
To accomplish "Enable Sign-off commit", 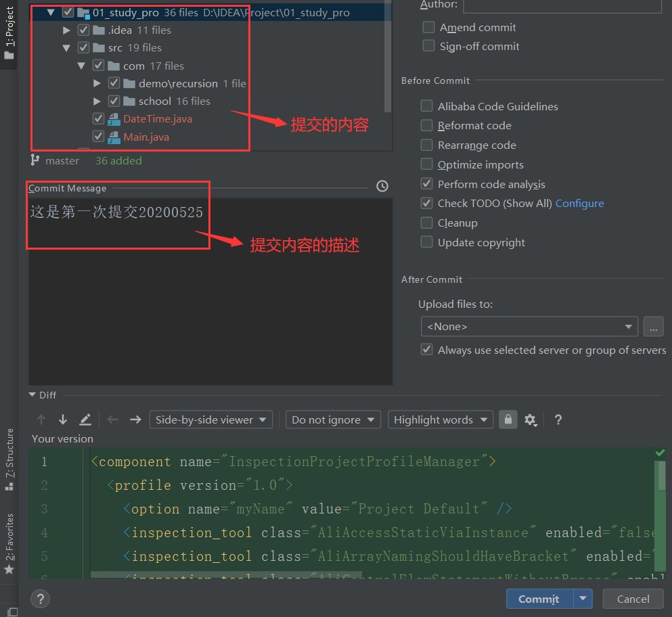I will pyautogui.click(x=428, y=46).
